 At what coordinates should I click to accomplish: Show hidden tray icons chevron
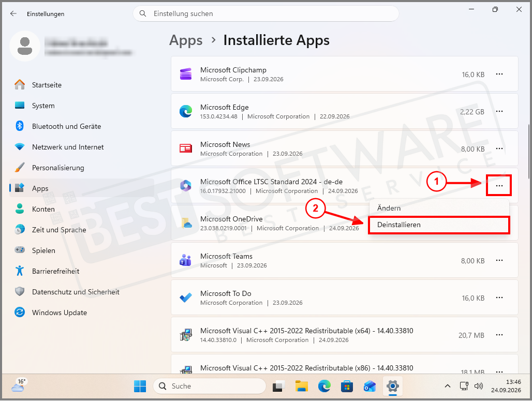point(448,386)
